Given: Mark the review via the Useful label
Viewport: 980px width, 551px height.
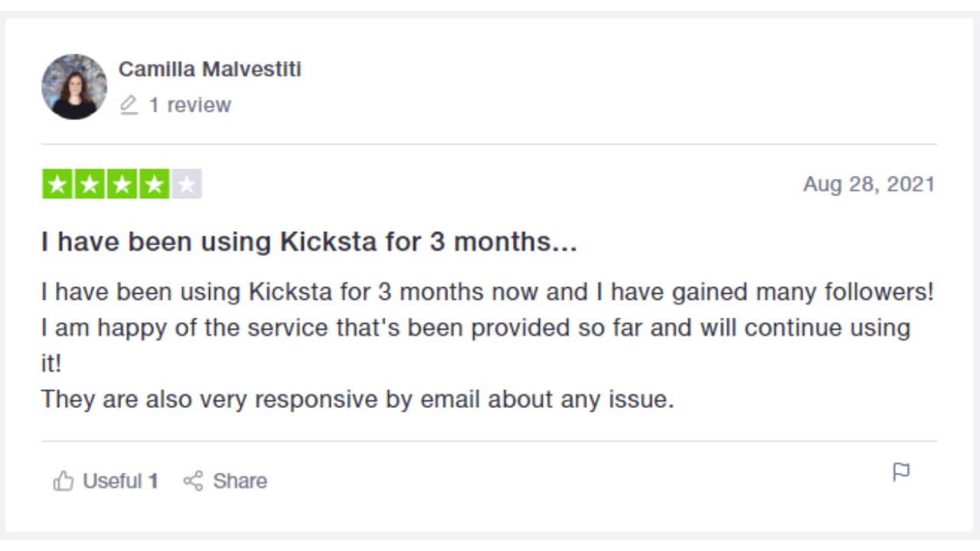Looking at the screenshot, I should (113, 481).
